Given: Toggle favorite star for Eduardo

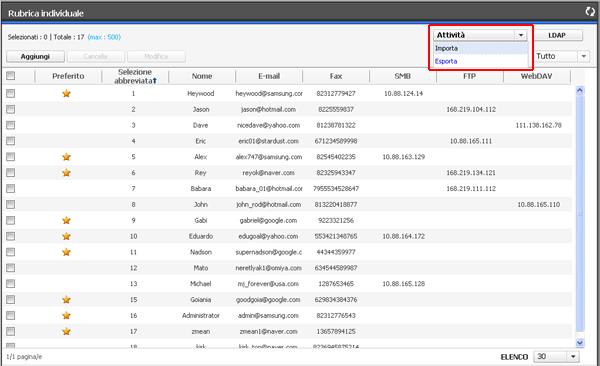Looking at the screenshot, I should click(66, 236).
